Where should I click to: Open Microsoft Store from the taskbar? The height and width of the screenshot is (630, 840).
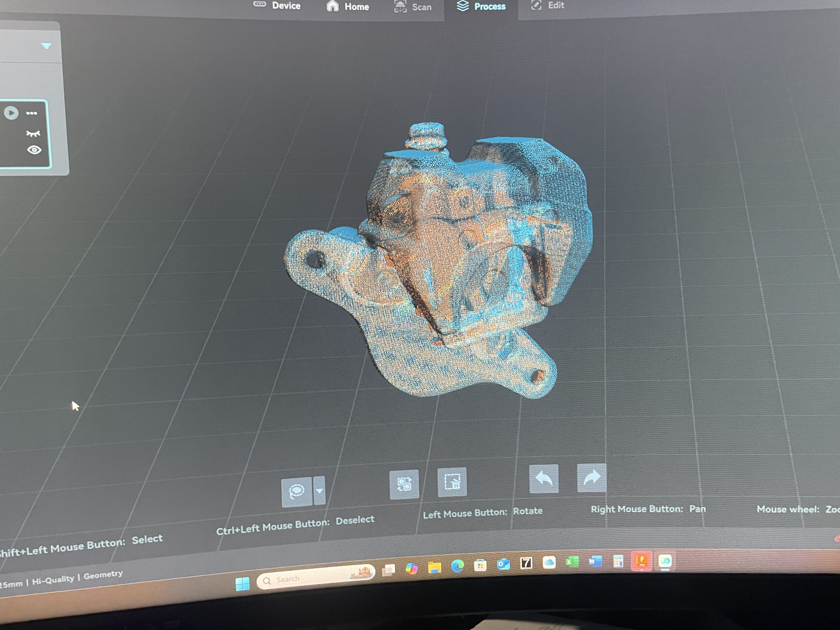(480, 565)
